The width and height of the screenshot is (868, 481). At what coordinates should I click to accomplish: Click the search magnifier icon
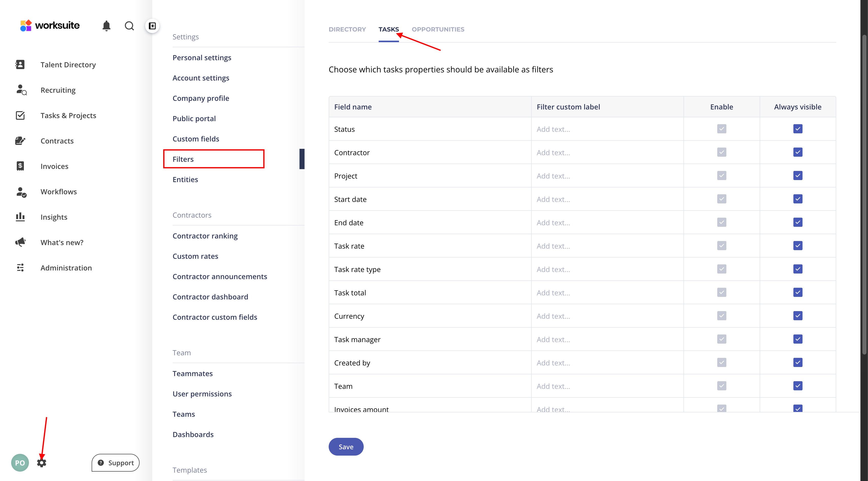[x=129, y=26]
